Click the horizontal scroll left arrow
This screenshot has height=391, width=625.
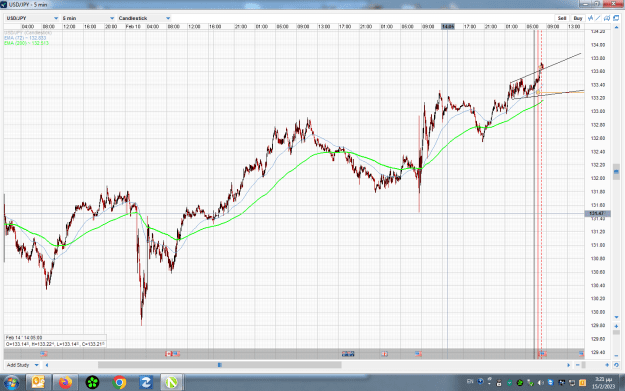point(47,365)
